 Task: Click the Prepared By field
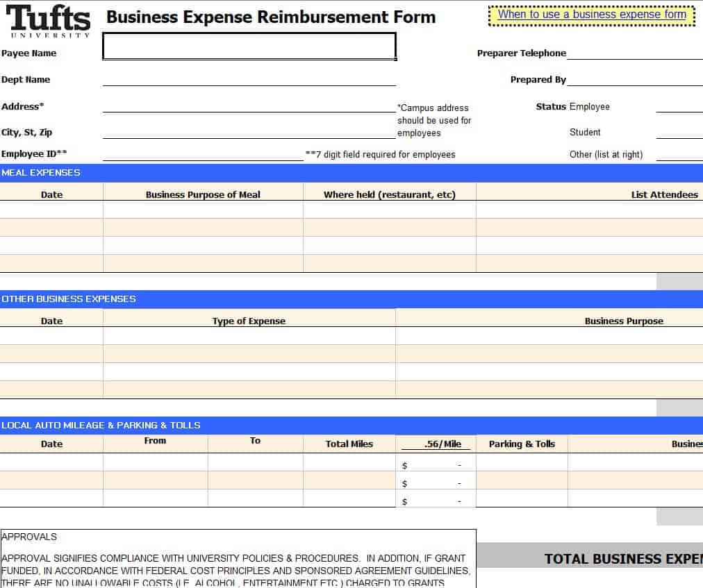(x=634, y=79)
